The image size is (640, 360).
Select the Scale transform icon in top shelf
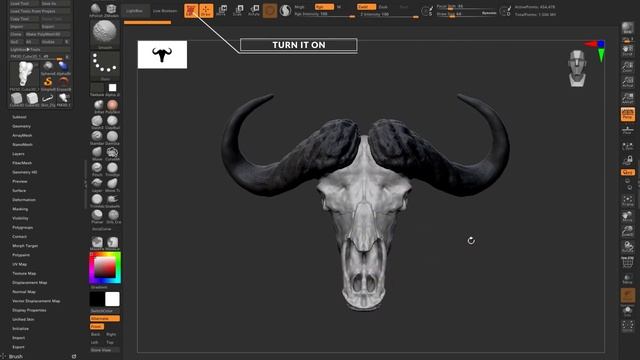[x=238, y=10]
